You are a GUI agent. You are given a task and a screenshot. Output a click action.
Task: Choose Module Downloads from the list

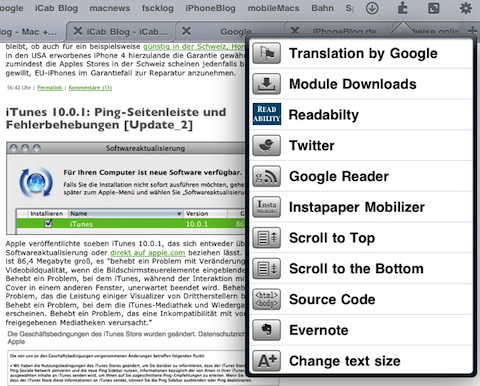click(361, 84)
